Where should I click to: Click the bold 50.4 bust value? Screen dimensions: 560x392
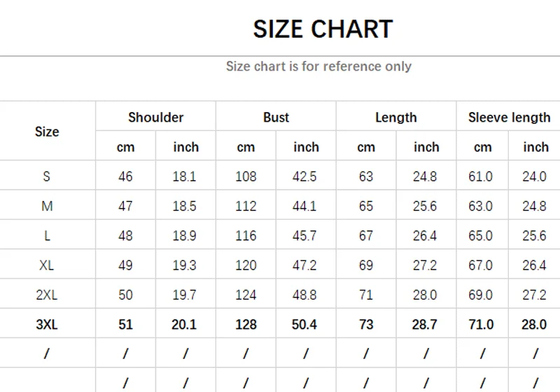[x=304, y=324]
